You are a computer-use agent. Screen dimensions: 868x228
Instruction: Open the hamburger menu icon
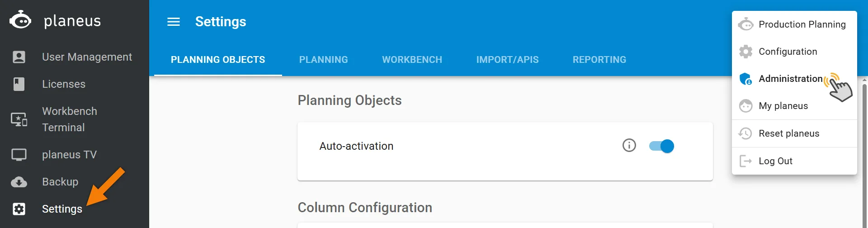[174, 22]
